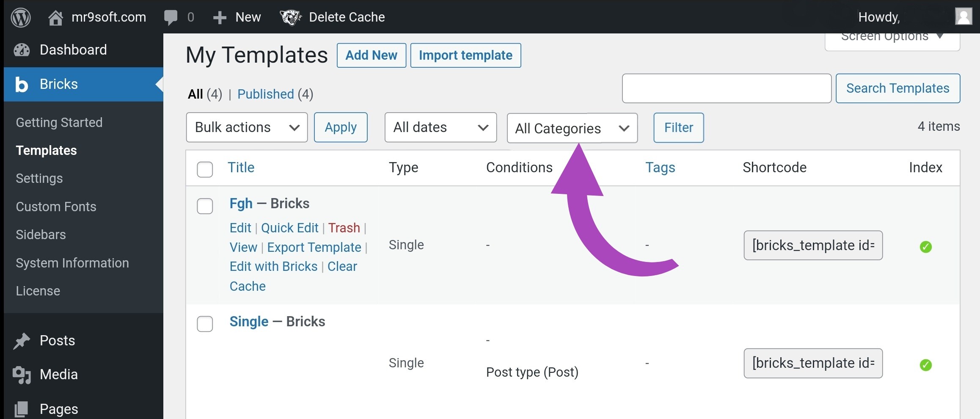Image resolution: width=980 pixels, height=419 pixels.
Task: Open the Bulk actions dropdown
Action: pyautogui.click(x=247, y=127)
